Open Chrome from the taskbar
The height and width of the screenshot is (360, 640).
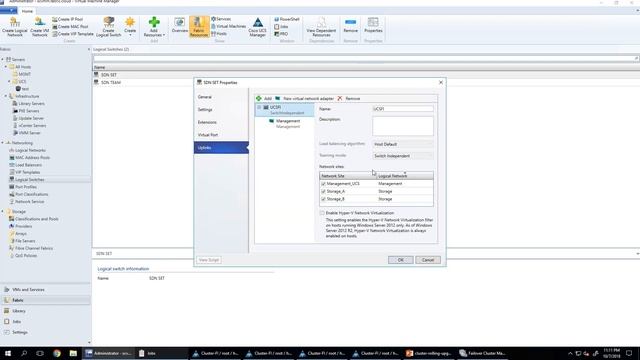[57, 353]
